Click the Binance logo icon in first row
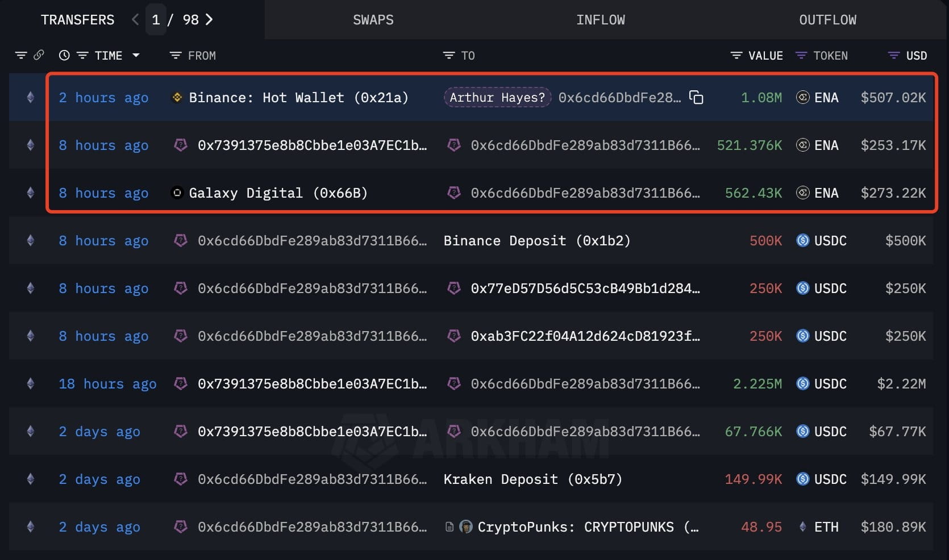Screen dimensions: 949x560 point(177,98)
